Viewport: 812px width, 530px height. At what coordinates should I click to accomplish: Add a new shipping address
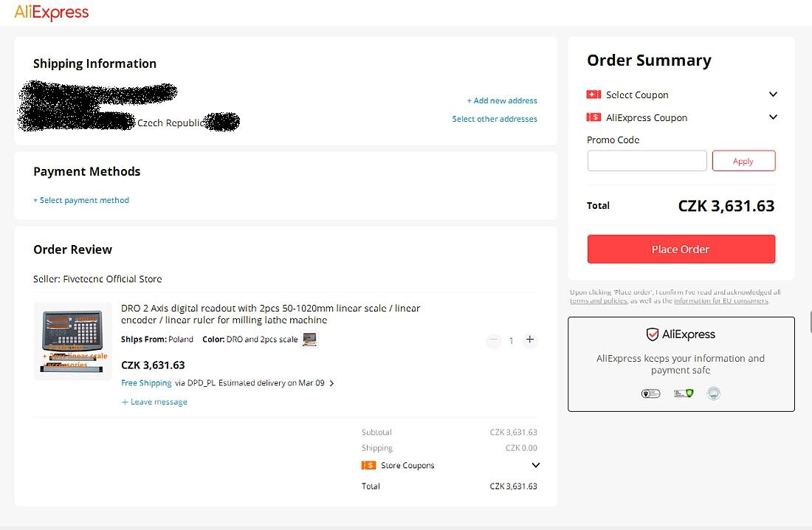[502, 100]
